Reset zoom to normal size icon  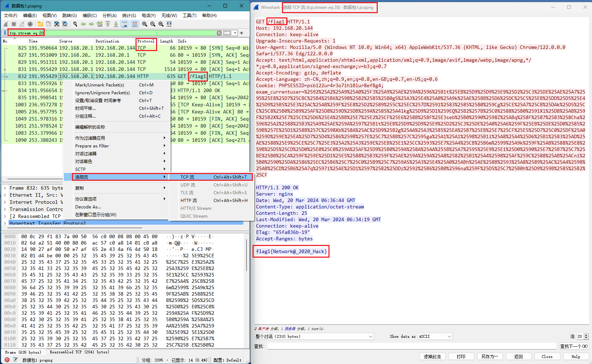point(161,24)
